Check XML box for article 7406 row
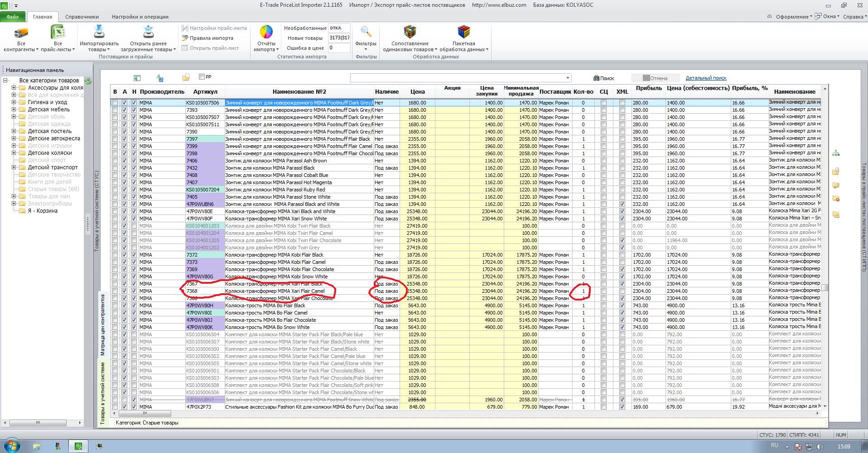 [x=622, y=161]
